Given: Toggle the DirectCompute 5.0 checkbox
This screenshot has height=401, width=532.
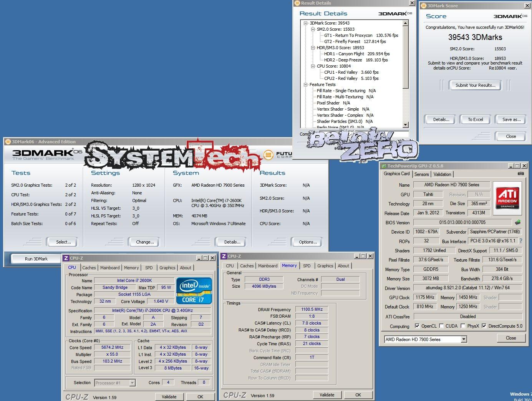Looking at the screenshot, I should point(484,326).
